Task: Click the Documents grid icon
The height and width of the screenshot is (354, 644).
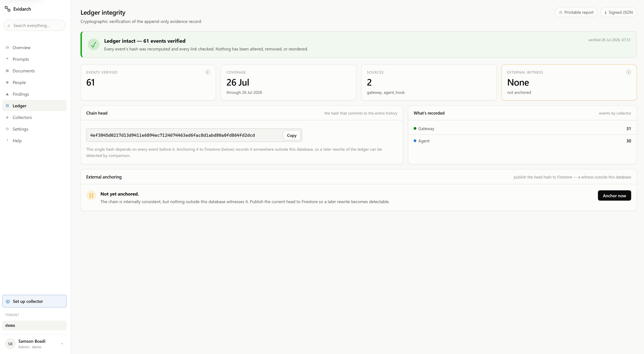Action: pyautogui.click(x=7, y=71)
